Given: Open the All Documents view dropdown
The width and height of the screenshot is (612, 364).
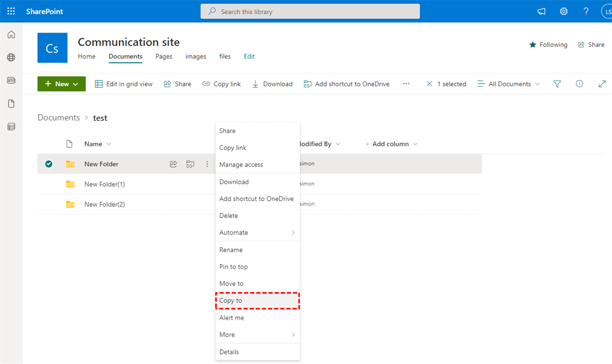Looking at the screenshot, I should (508, 84).
